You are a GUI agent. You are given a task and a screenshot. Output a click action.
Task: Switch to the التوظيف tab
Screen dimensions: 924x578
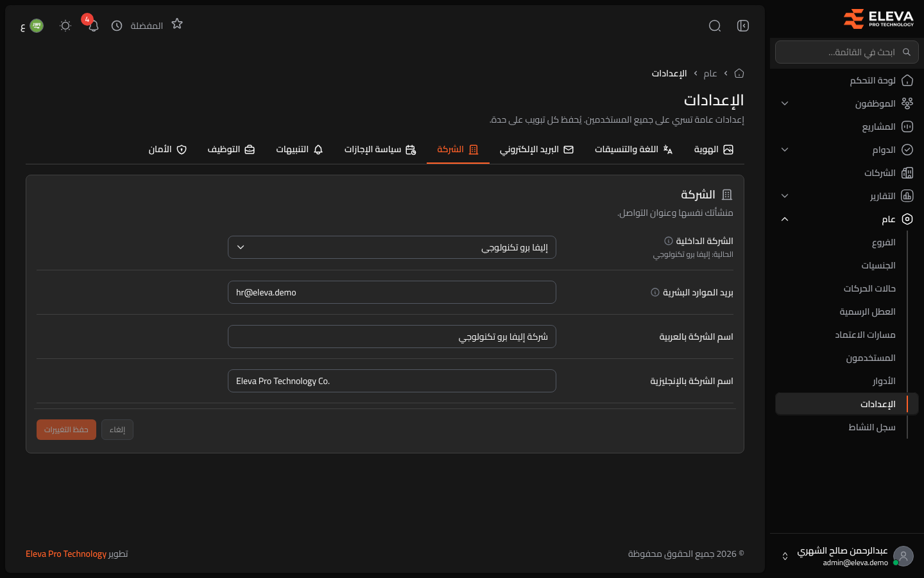pyautogui.click(x=231, y=150)
